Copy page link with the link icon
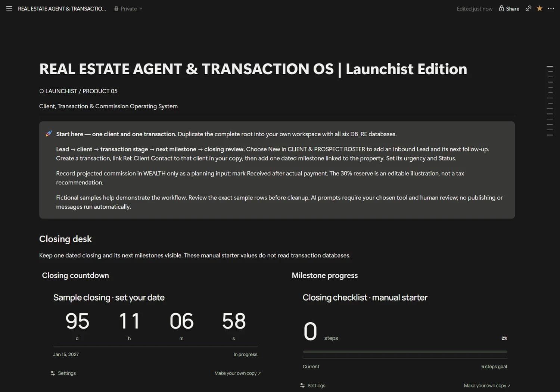560x392 pixels. tap(528, 8)
